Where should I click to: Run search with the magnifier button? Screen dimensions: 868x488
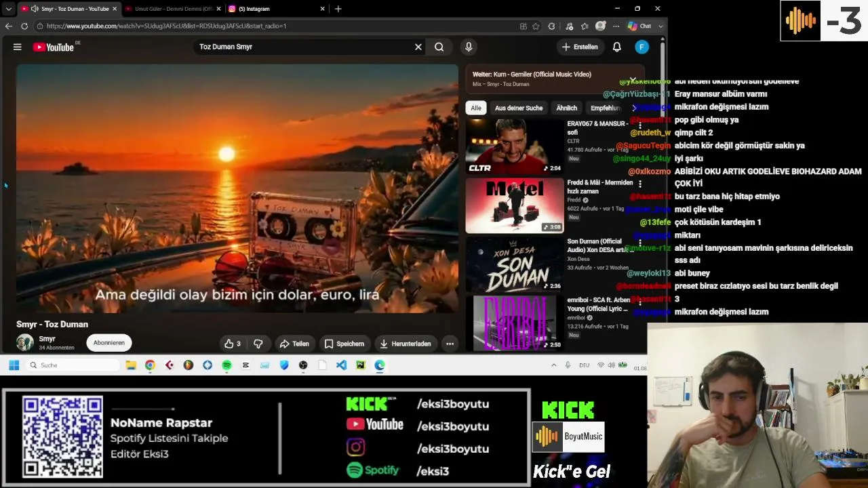pos(439,47)
